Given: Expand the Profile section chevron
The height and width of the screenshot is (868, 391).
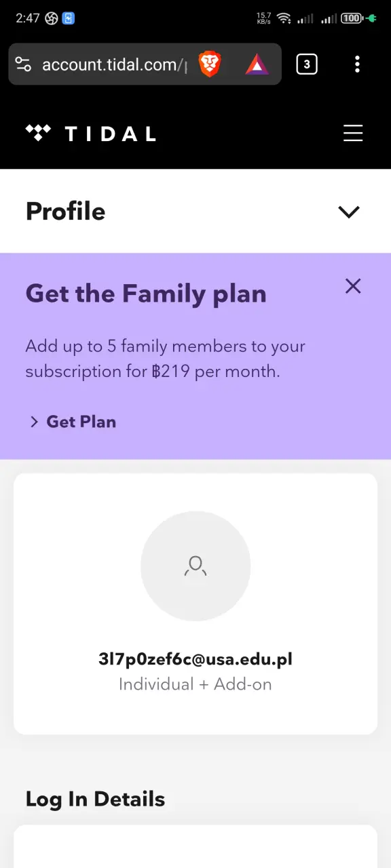Looking at the screenshot, I should pos(349,212).
